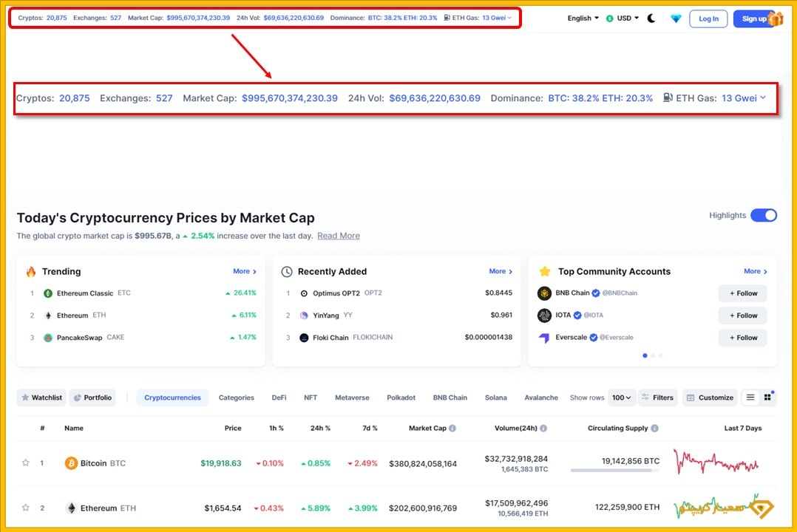Open the Portfolio tab
The width and height of the screenshot is (797, 532).
(92, 398)
